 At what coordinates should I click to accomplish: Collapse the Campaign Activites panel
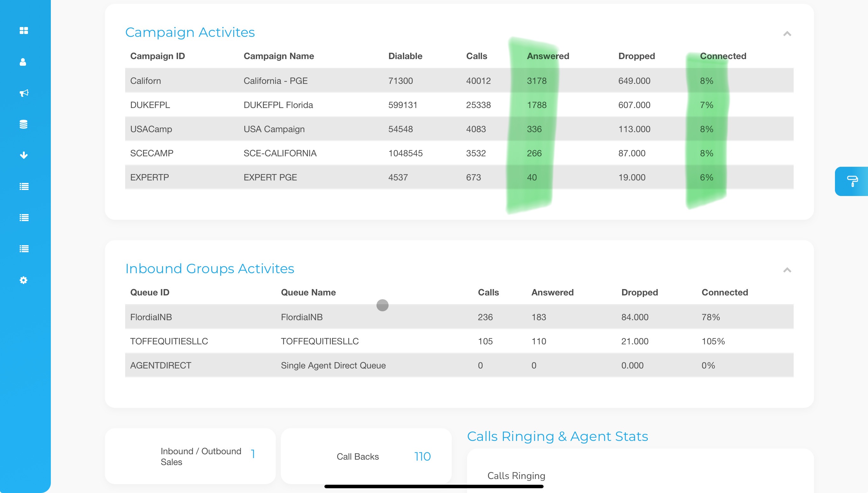click(787, 34)
